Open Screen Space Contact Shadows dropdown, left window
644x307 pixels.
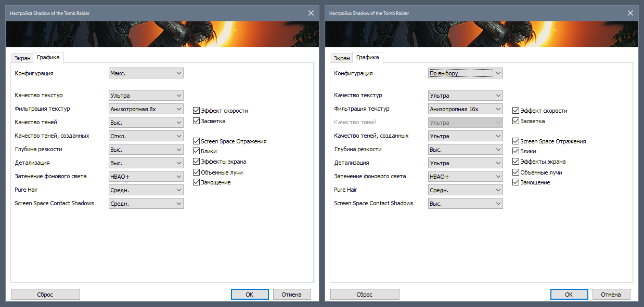pyautogui.click(x=146, y=204)
